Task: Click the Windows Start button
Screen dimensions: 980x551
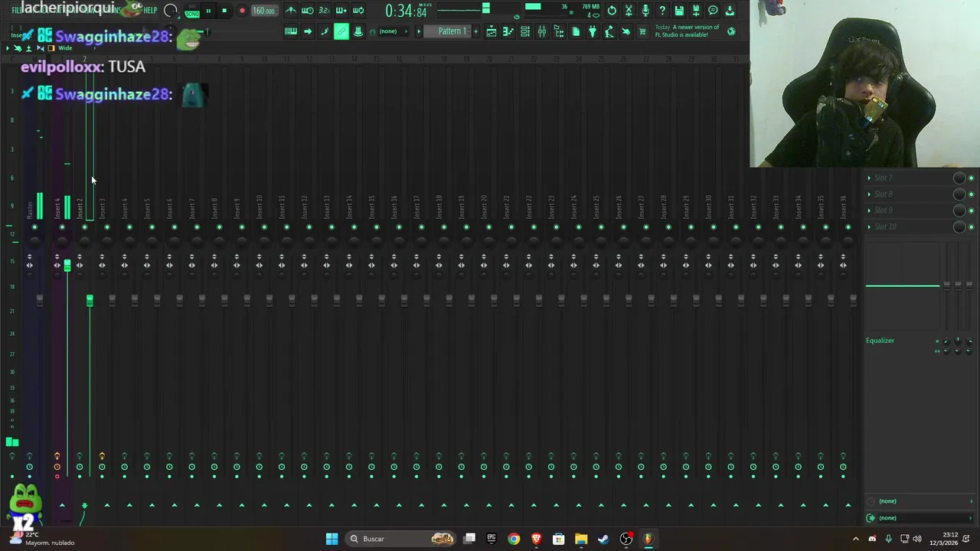Action: point(332,539)
